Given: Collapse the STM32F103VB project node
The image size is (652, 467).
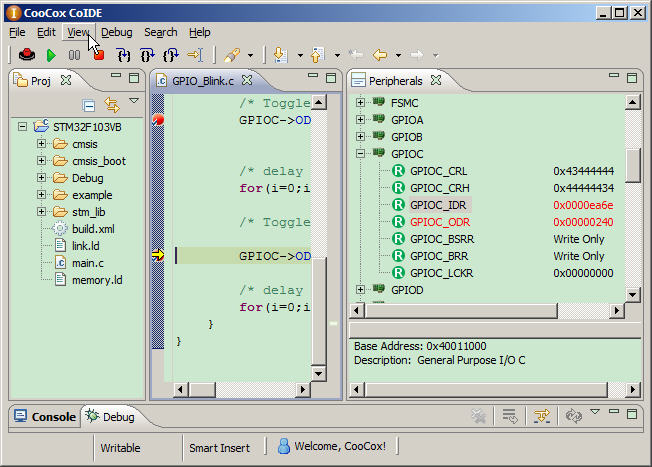Looking at the screenshot, I should click(x=22, y=126).
